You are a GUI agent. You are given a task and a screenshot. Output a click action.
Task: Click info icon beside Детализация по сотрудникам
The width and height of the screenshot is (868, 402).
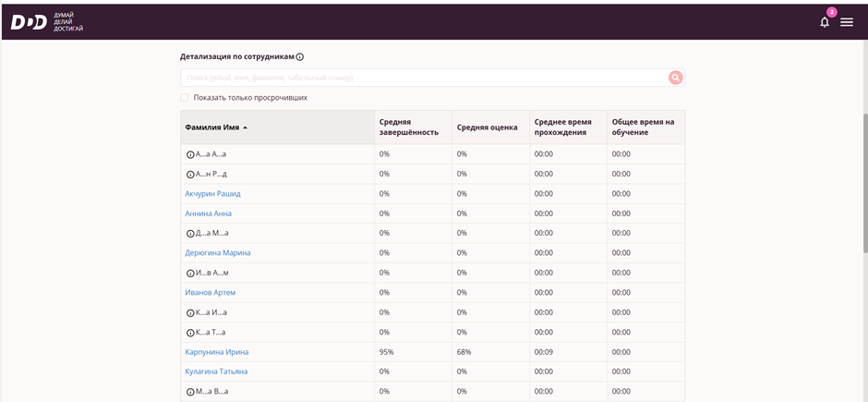point(300,57)
